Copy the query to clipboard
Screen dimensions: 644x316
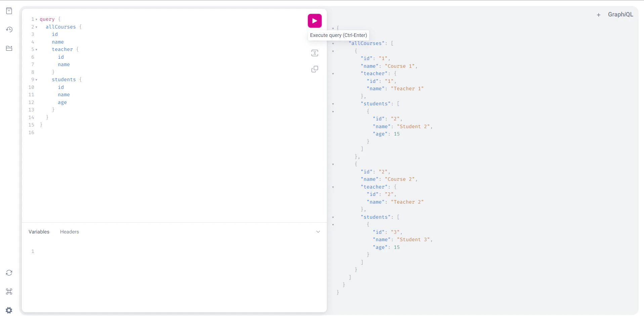pyautogui.click(x=315, y=69)
